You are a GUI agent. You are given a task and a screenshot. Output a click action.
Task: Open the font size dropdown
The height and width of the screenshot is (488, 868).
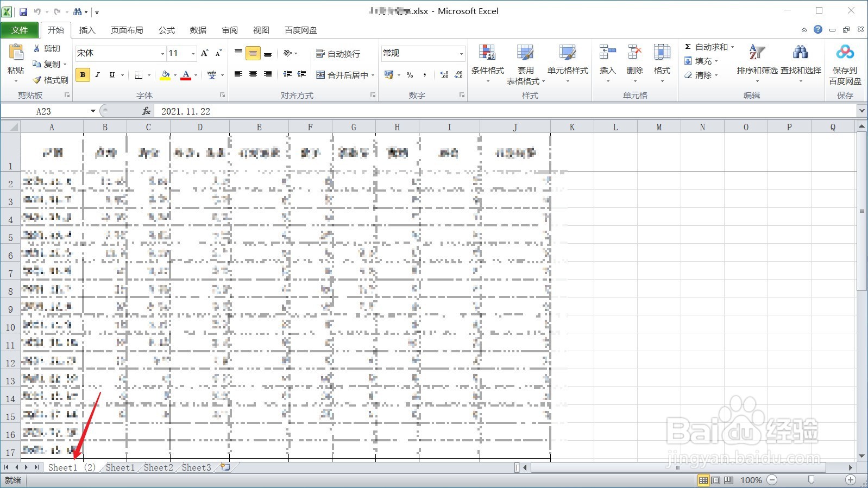193,53
